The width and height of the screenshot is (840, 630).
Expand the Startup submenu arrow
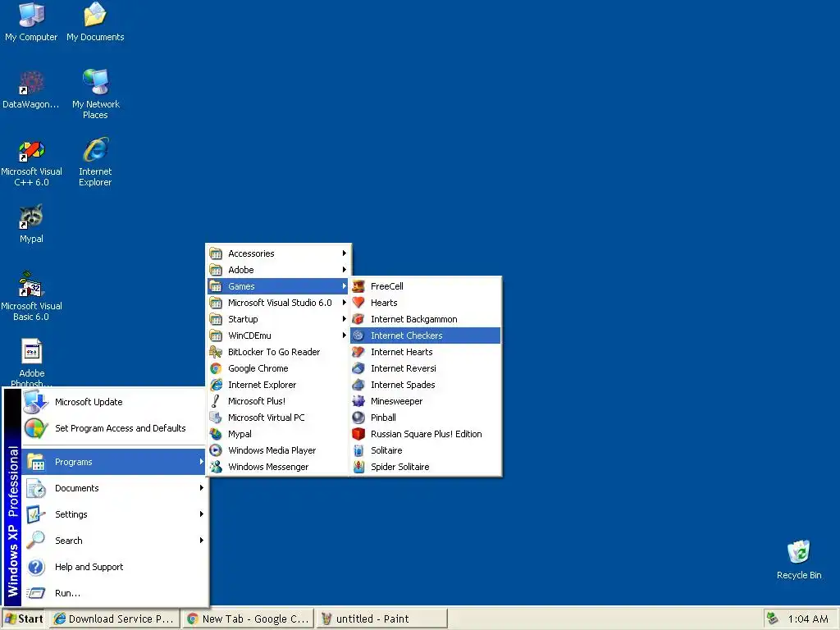(x=345, y=319)
